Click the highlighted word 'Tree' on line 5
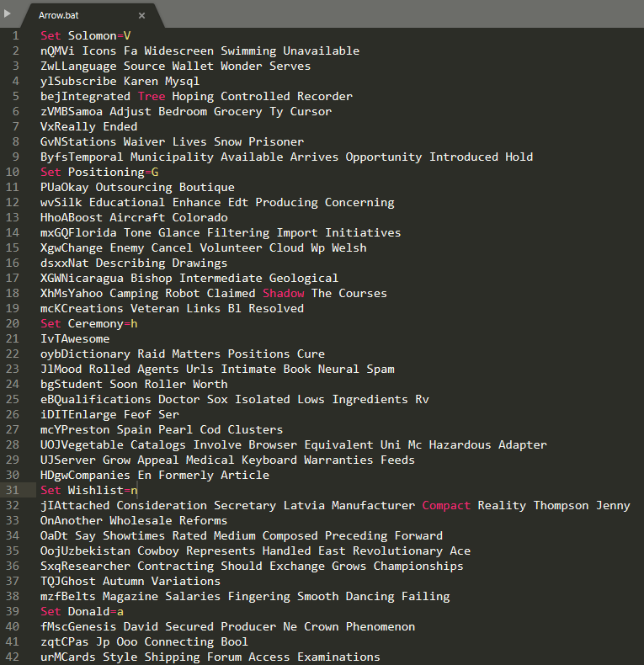 pyautogui.click(x=152, y=96)
